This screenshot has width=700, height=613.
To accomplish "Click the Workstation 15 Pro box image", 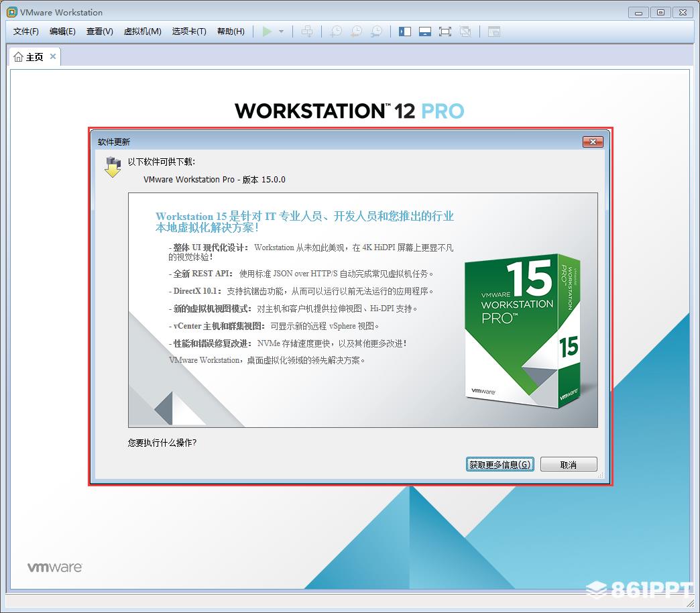I will tap(523, 331).
